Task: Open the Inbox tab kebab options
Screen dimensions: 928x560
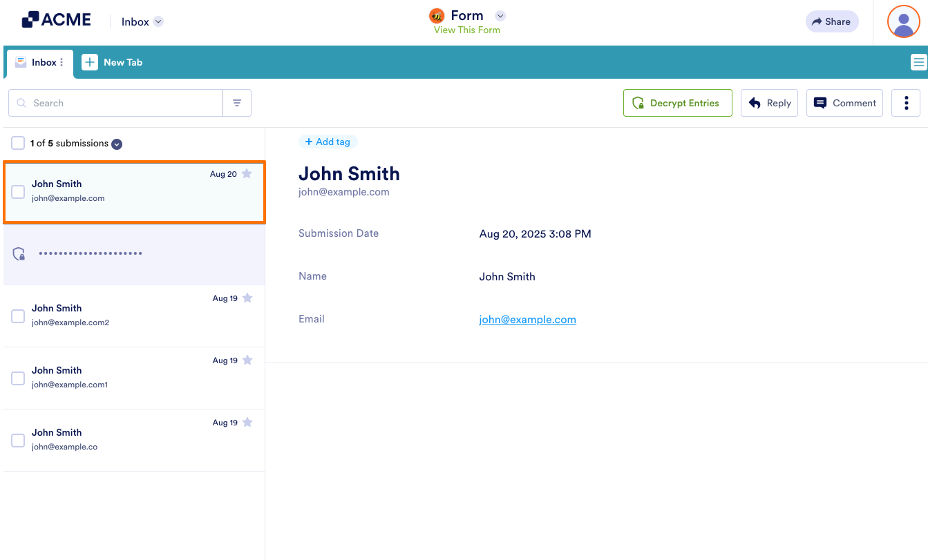Action: 61,62
